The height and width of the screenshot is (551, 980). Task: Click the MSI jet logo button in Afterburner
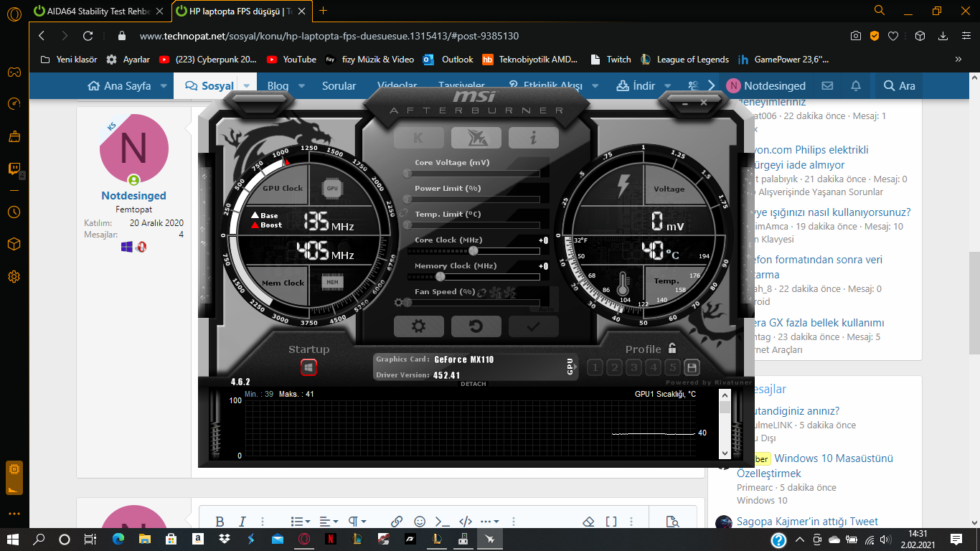pos(476,138)
